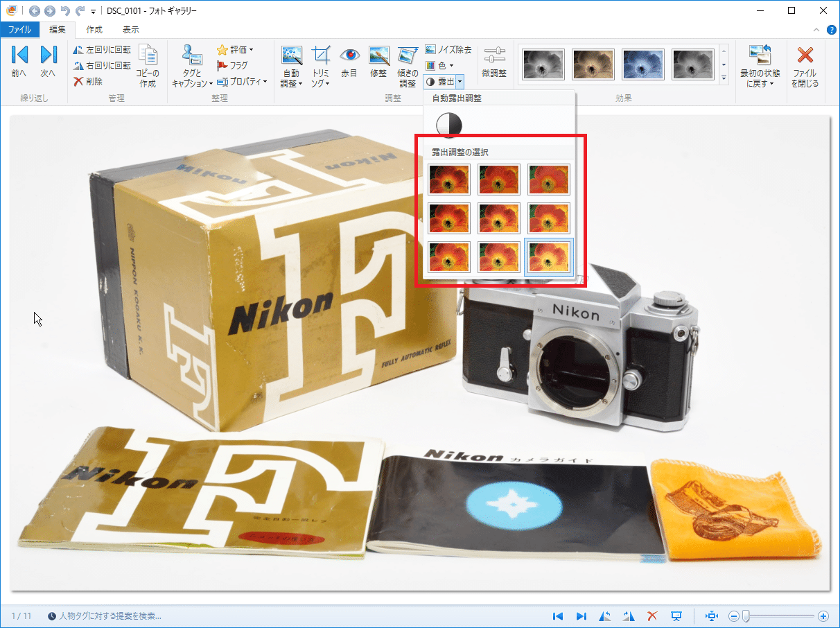Choose top-left exposure preset thumbnail
Viewport: 840px width, 628px height.
click(x=449, y=180)
